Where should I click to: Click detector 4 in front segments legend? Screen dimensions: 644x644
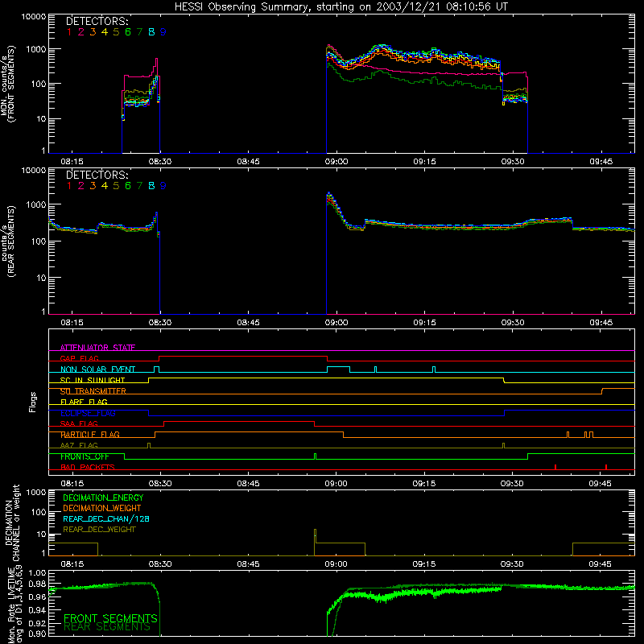click(x=105, y=32)
